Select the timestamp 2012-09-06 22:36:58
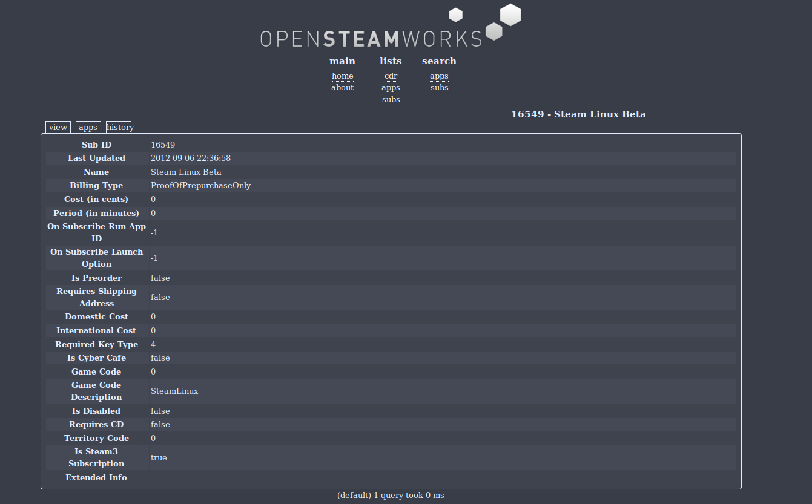 [191, 159]
